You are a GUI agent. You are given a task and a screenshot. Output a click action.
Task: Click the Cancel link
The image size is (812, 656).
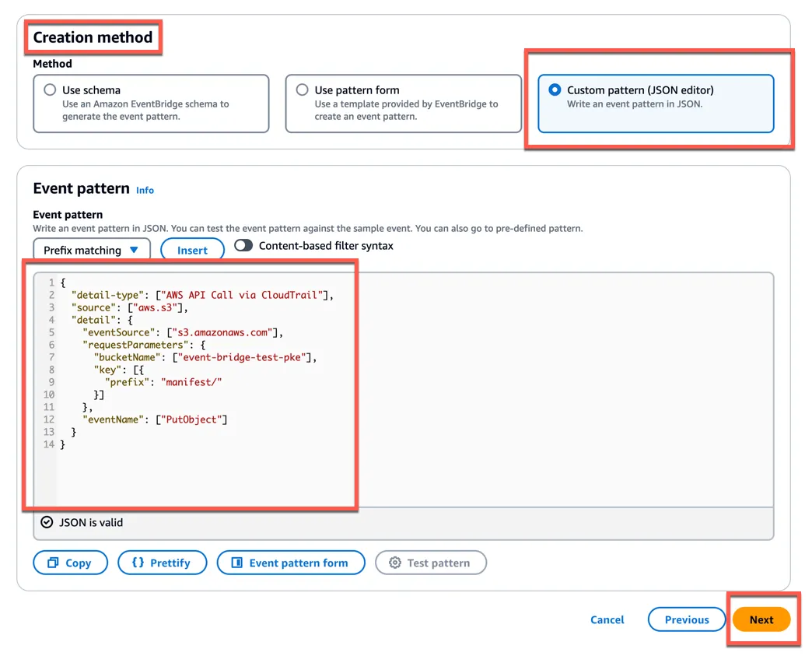click(607, 619)
